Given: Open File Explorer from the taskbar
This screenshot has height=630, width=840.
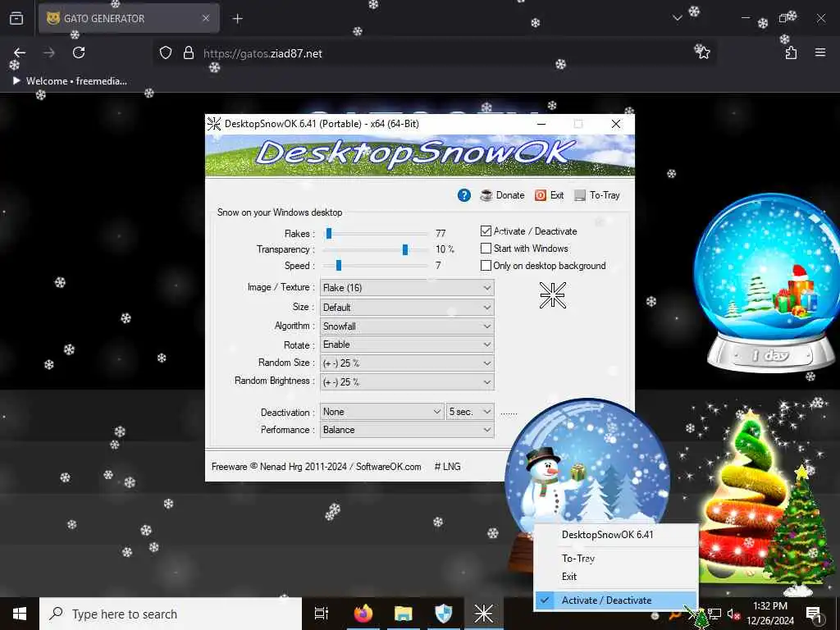Looking at the screenshot, I should click(404, 614).
